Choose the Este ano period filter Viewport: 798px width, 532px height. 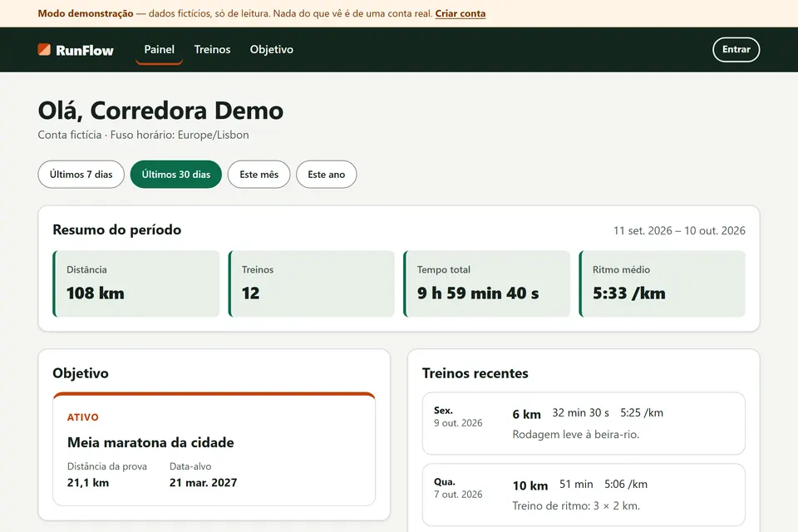326,174
